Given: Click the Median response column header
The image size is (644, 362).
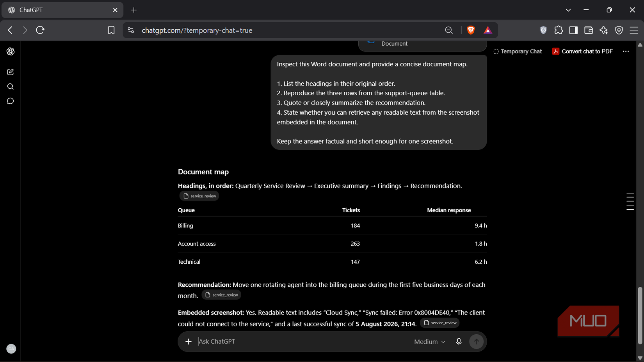Looking at the screenshot, I should pyautogui.click(x=449, y=210).
